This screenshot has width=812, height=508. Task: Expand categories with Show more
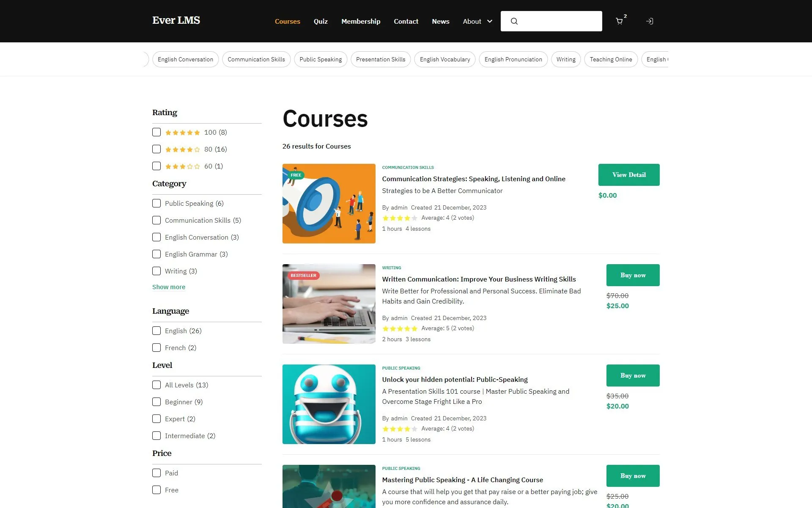pyautogui.click(x=169, y=287)
